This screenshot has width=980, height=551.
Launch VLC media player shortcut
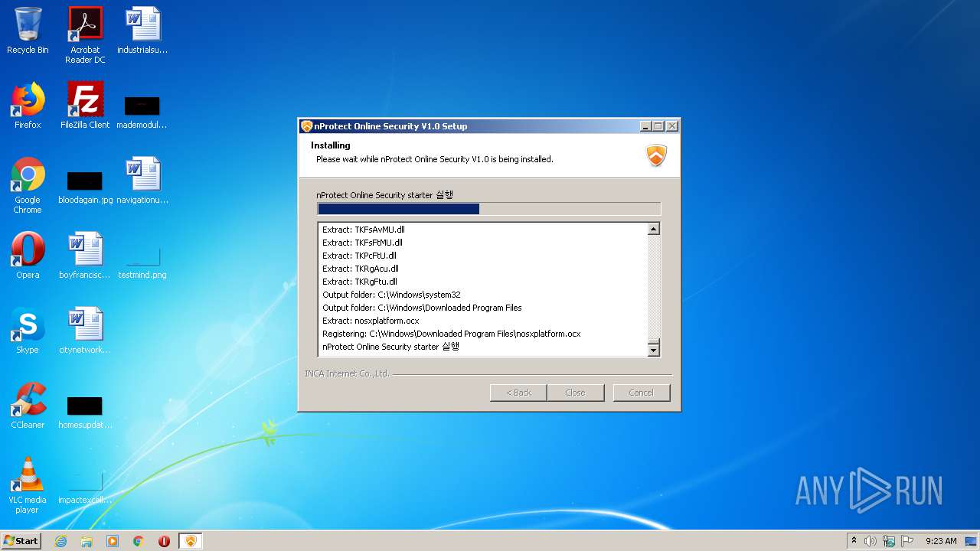28,485
